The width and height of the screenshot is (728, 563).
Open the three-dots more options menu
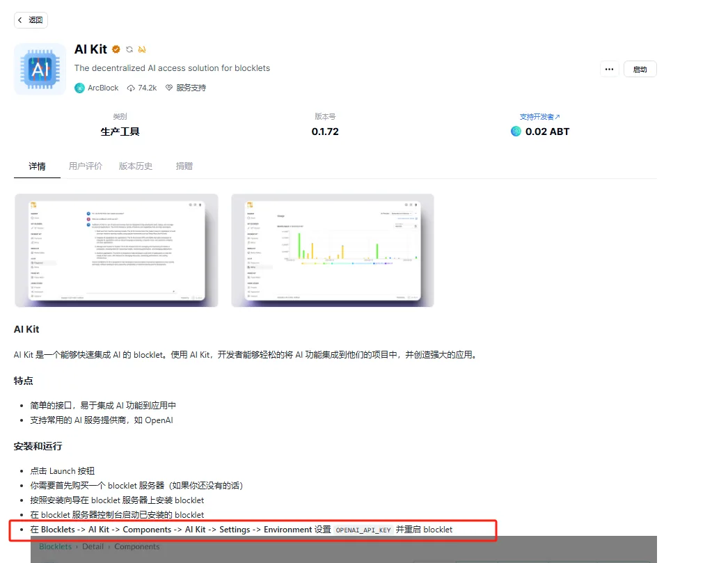point(609,69)
